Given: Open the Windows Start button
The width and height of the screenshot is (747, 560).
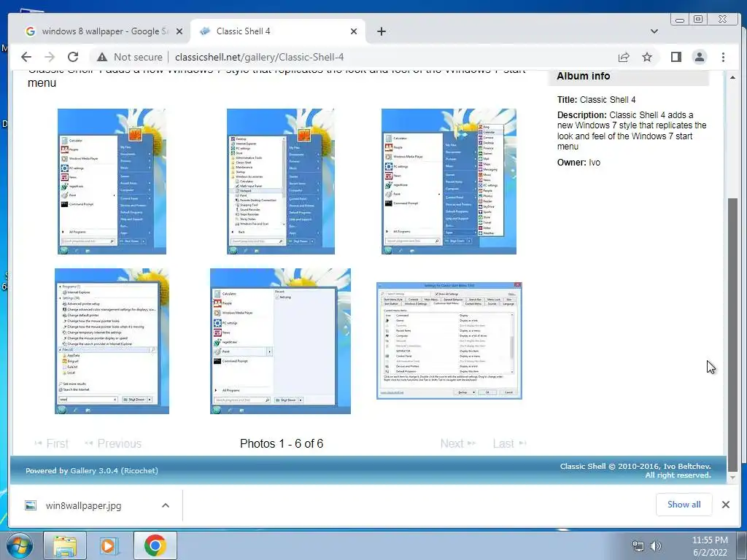Looking at the screenshot, I should click(20, 545).
